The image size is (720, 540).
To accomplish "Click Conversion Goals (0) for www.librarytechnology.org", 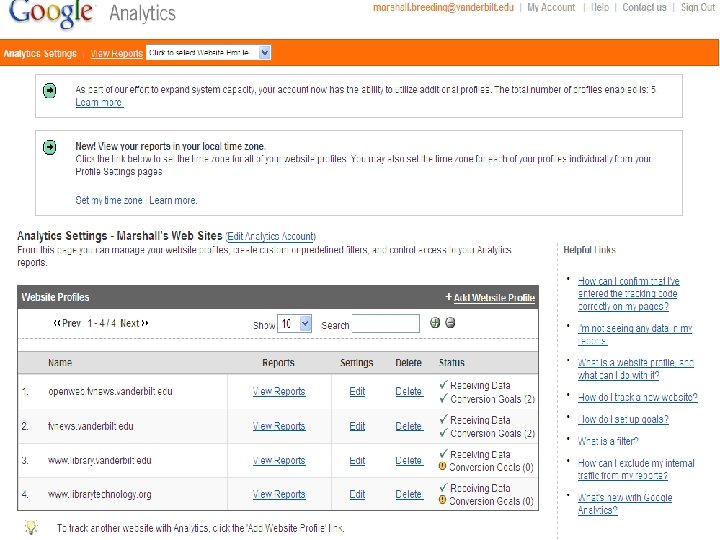I will pos(491,501).
